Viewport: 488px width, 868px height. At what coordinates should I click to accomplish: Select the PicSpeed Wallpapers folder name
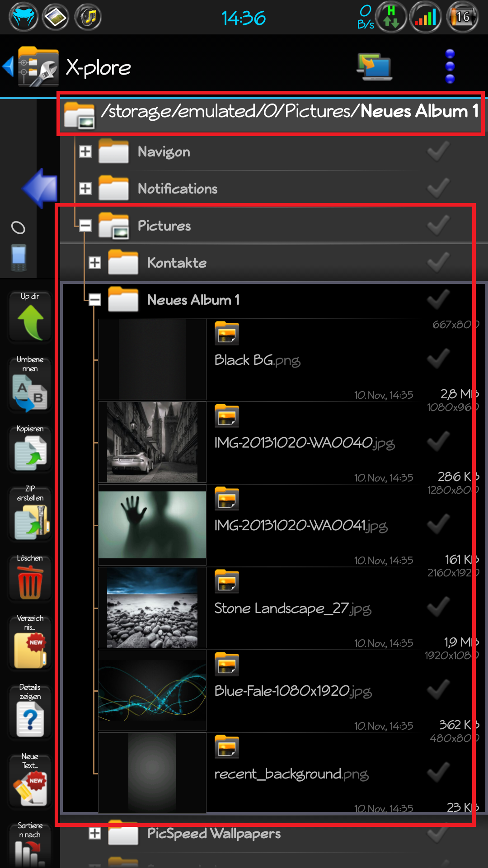pyautogui.click(x=214, y=834)
